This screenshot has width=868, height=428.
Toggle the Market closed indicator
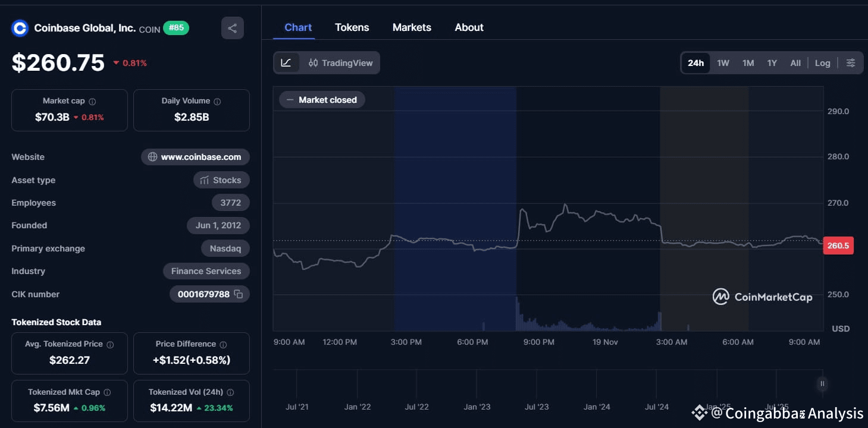321,99
